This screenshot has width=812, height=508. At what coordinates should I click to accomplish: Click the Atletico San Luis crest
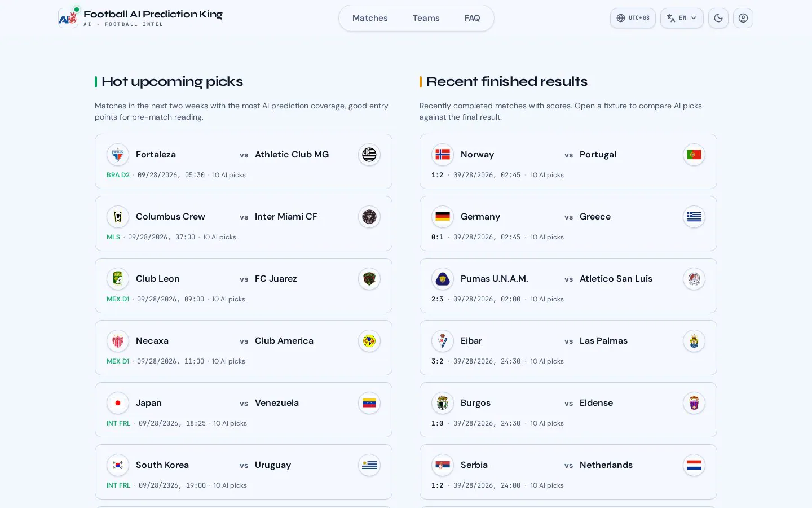point(694,279)
